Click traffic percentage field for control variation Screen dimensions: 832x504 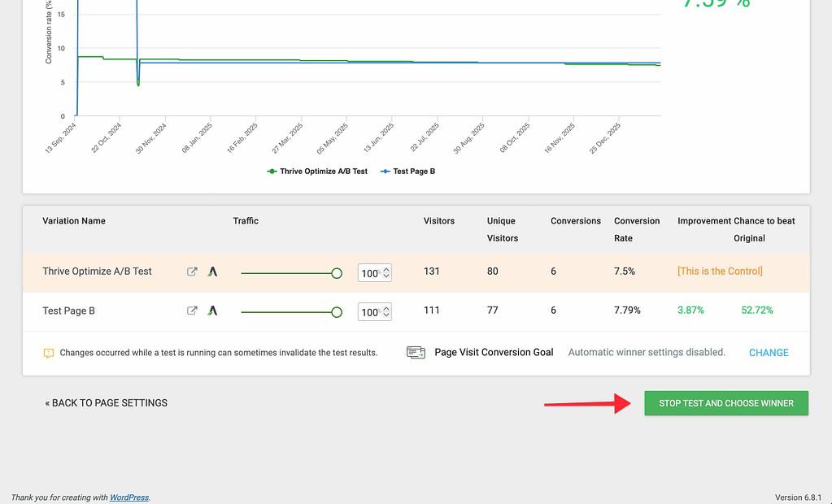coord(369,273)
